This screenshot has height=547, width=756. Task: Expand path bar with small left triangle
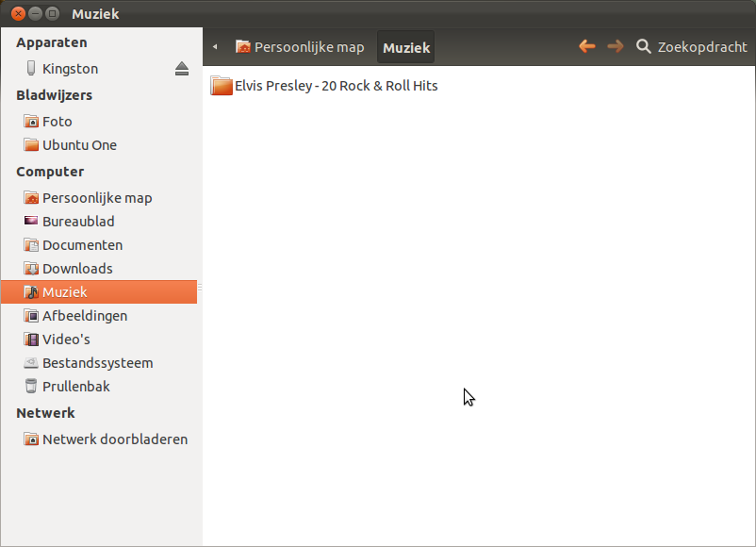pyautogui.click(x=215, y=47)
